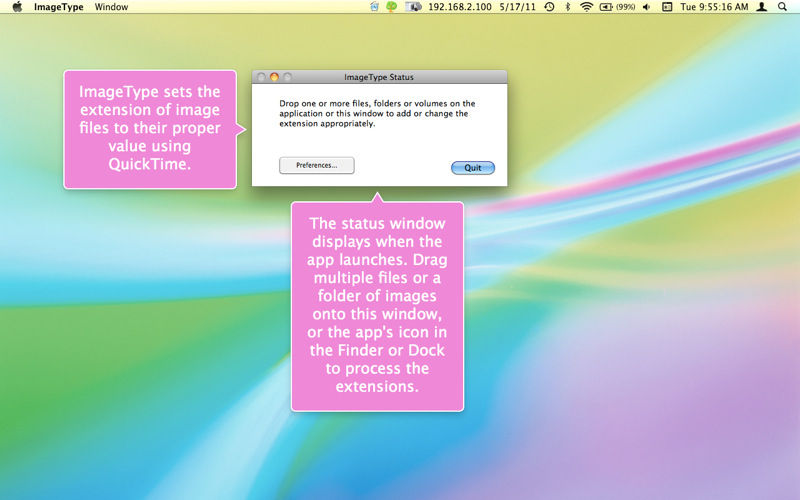Click the green tree menu bar icon
This screenshot has width=800, height=500.
[391, 7]
